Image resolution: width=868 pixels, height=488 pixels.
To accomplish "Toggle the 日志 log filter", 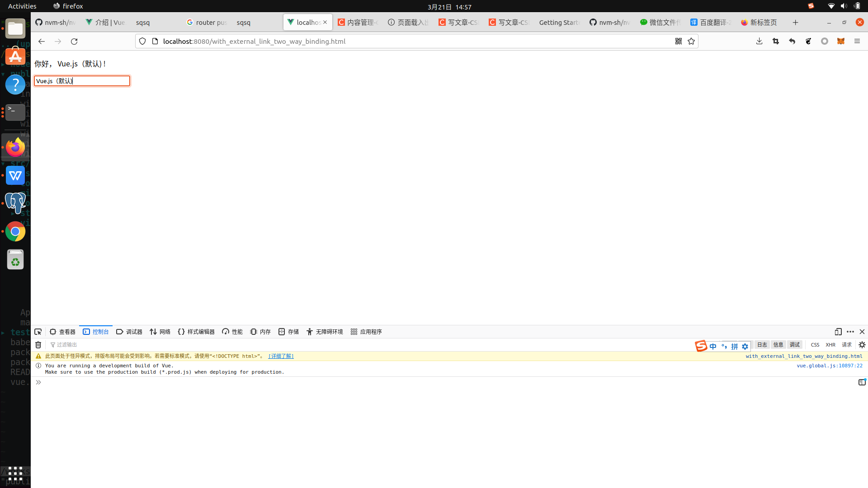I will point(762,345).
